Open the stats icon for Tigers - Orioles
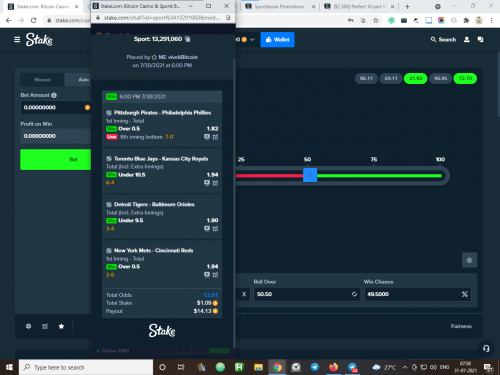 [x=215, y=228]
